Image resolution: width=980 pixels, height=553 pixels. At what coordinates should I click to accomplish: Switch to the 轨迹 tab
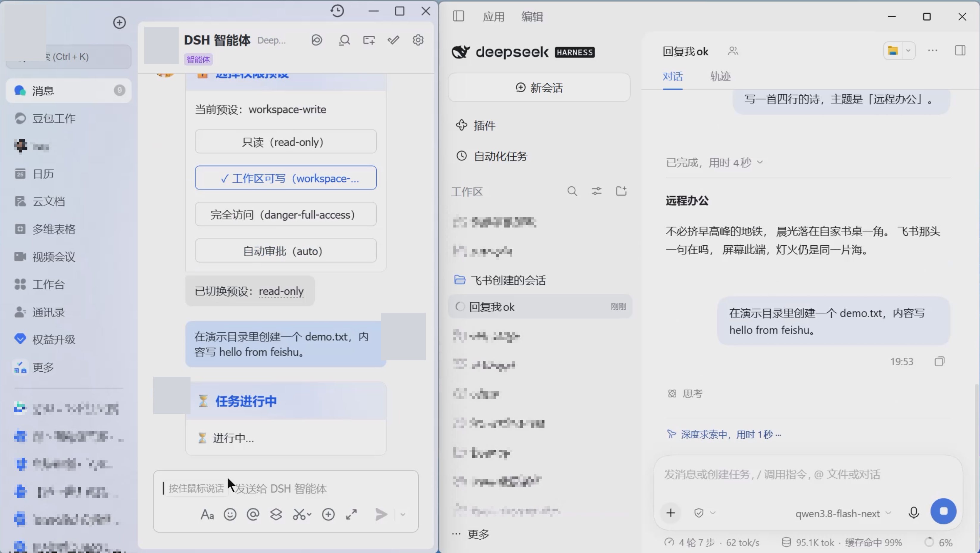coord(720,76)
